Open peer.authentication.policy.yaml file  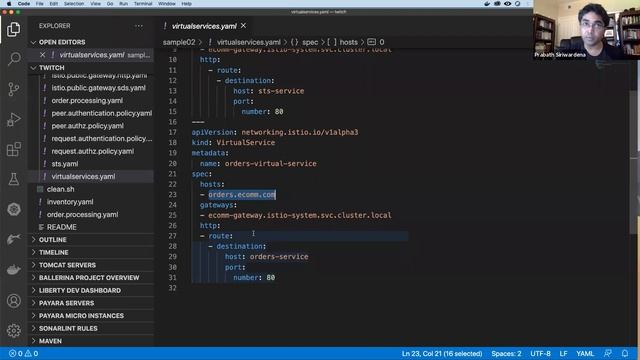[x=101, y=113]
